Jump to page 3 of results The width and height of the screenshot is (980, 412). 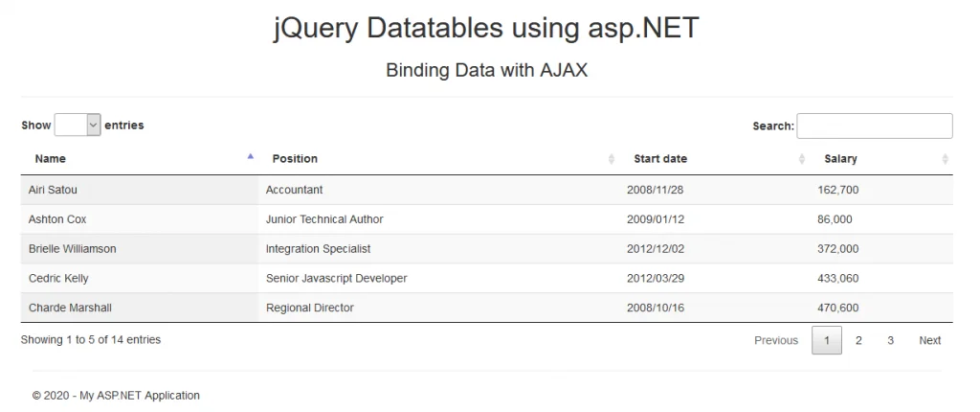tap(890, 340)
